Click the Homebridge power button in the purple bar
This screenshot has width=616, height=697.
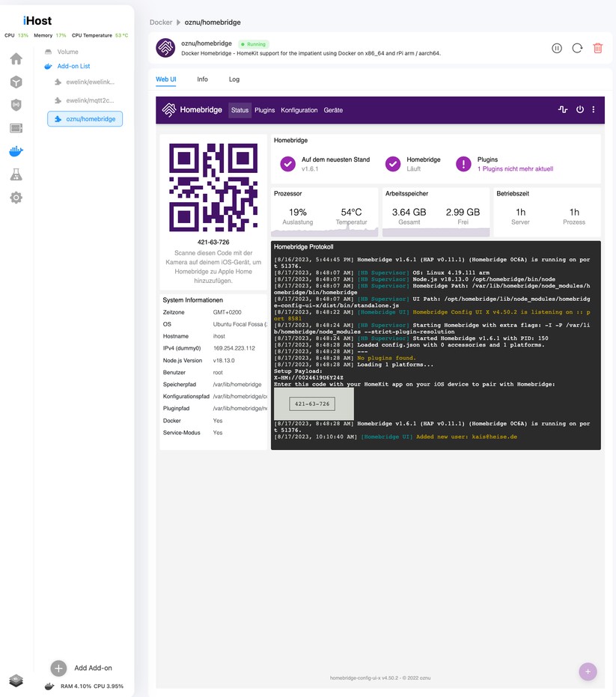(x=579, y=109)
